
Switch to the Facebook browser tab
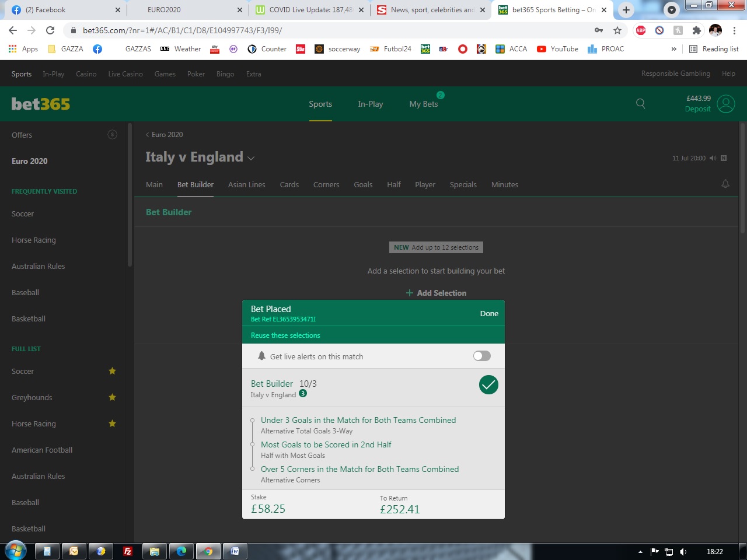click(65, 10)
